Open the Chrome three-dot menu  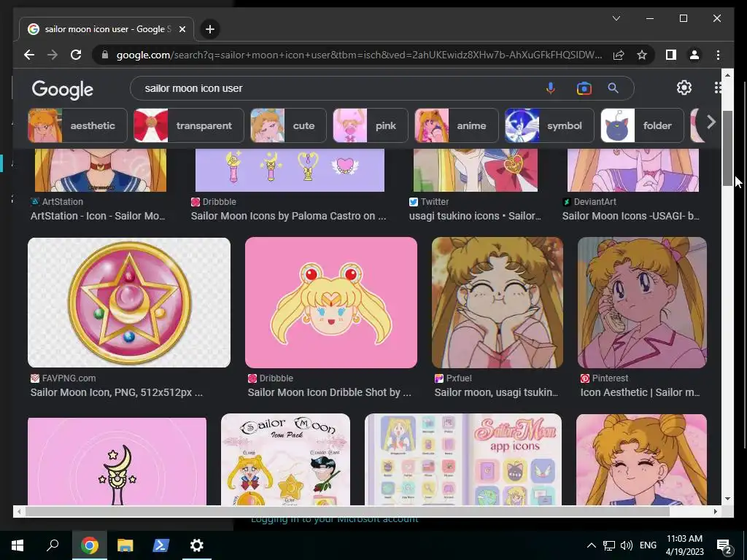718,55
